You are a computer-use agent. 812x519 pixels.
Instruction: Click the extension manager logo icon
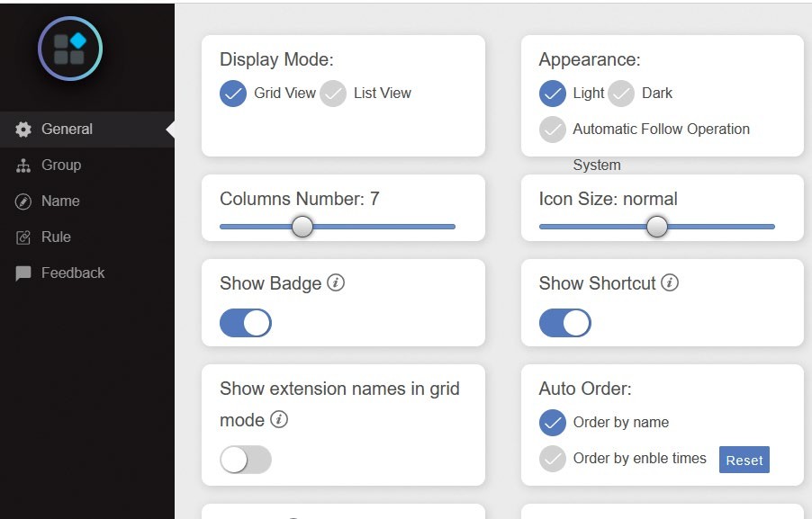[x=70, y=49]
